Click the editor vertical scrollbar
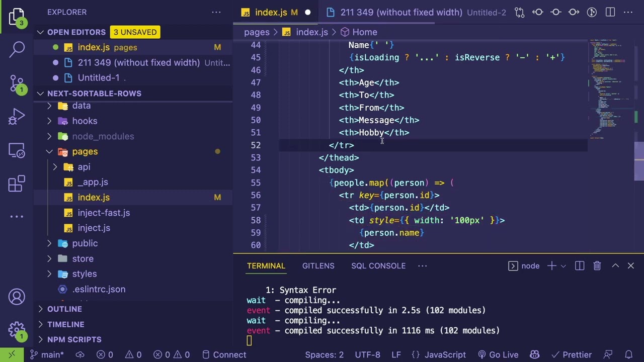644x362 pixels. (x=639, y=161)
